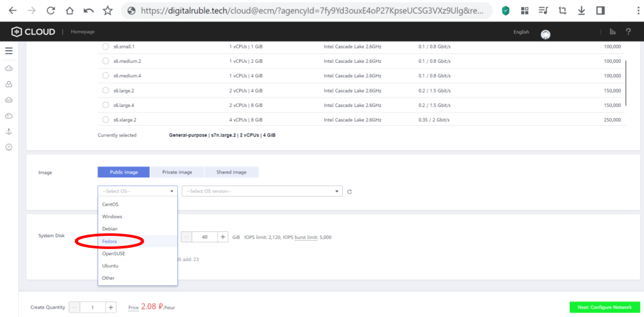The width and height of the screenshot is (644, 317).
Task: Go back with the browser back arrow
Action: (13, 11)
